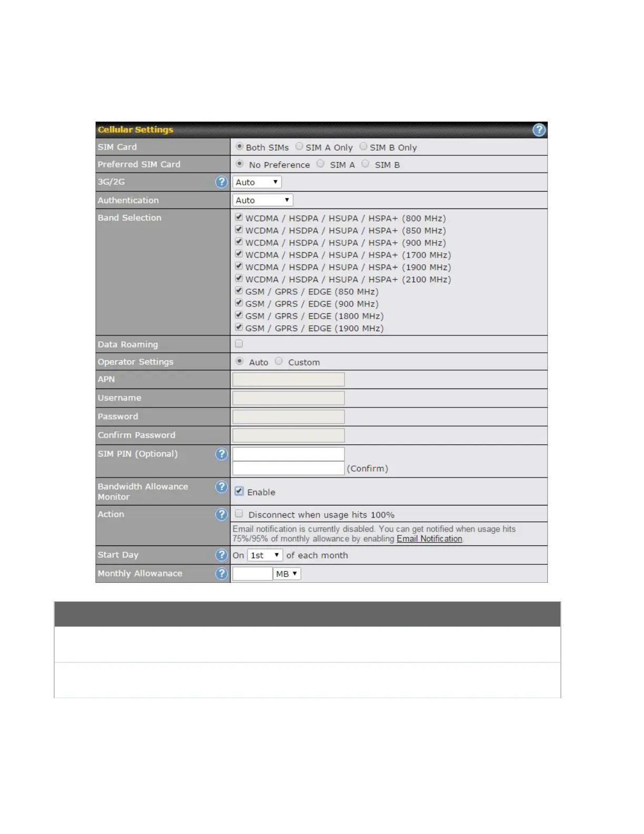This screenshot has height=834, width=644.
Task: Open the 3G/2G Auto dropdown
Action: (x=257, y=182)
